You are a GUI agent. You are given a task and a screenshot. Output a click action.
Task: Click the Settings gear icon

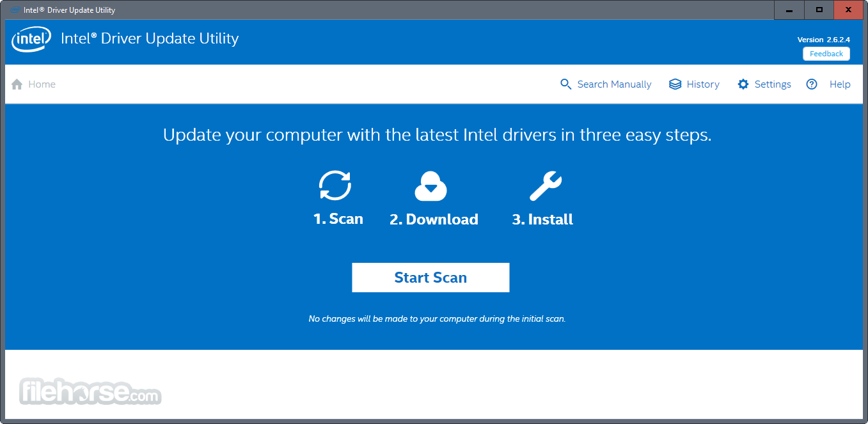(743, 84)
